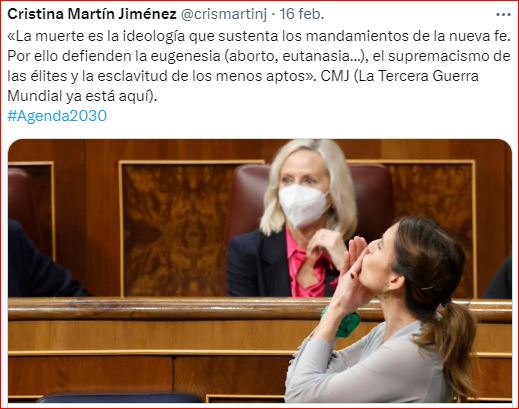
Task: Open the attached parliament photo
Action: pos(260,271)
